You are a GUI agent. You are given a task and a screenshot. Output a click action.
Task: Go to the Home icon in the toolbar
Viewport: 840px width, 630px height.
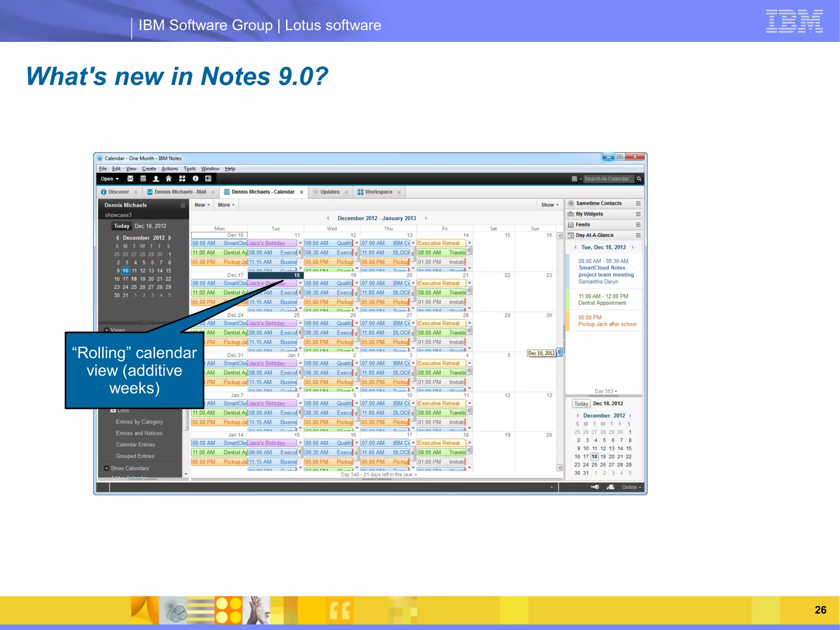point(169,179)
